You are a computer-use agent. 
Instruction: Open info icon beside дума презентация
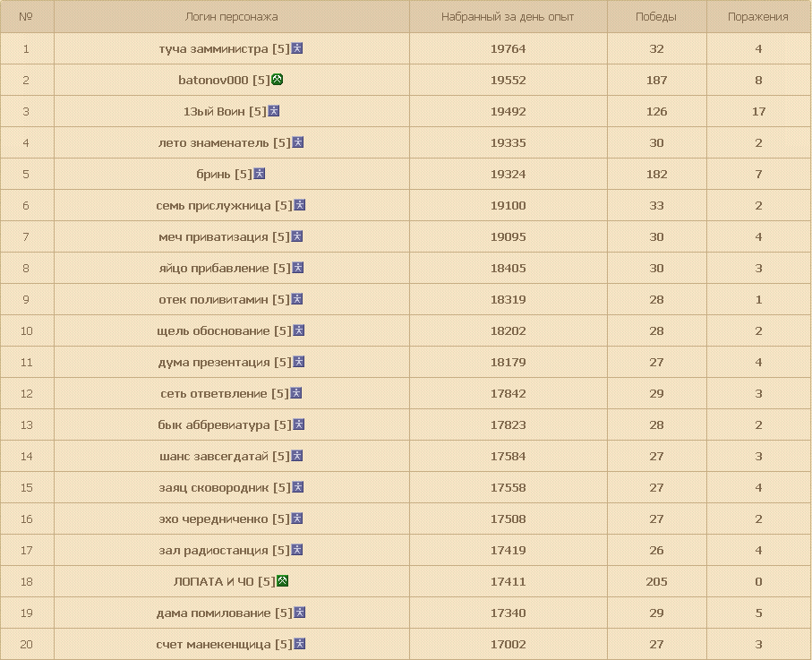tap(298, 362)
